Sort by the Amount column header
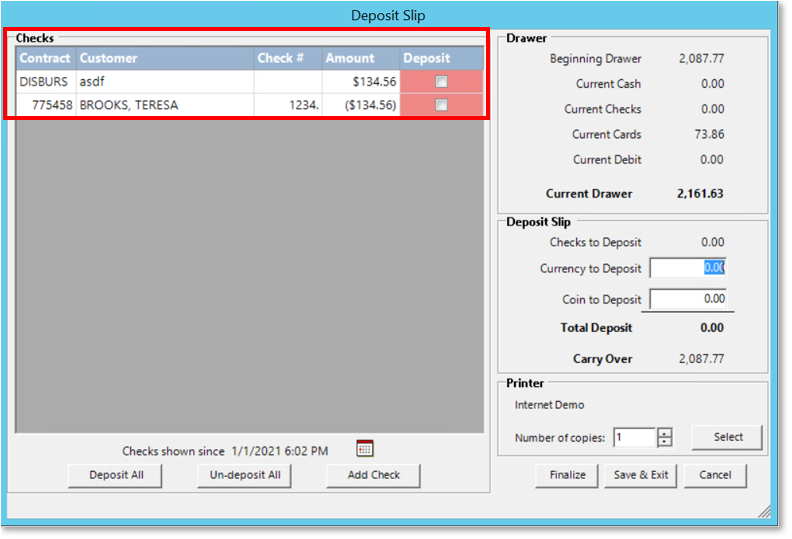This screenshot has height=539, width=792. [x=360, y=58]
